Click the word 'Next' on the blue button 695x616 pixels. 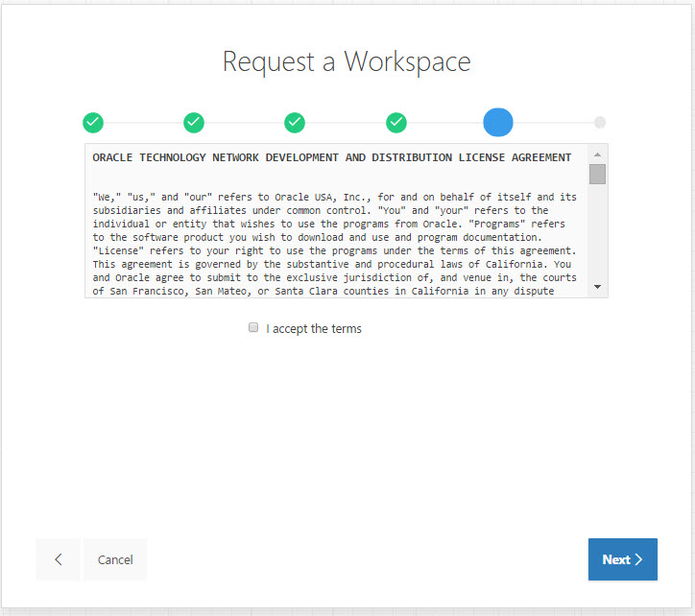(615, 559)
